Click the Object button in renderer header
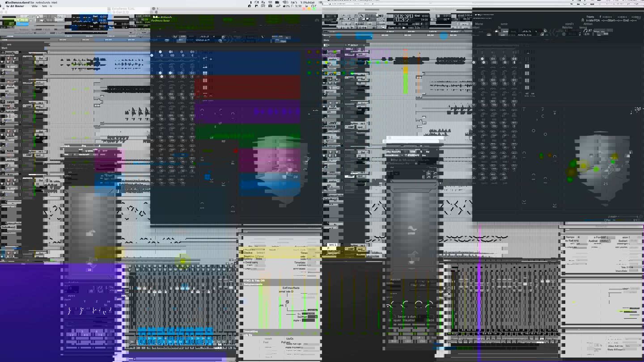Screen dimensions: 644x362 point(283,41)
